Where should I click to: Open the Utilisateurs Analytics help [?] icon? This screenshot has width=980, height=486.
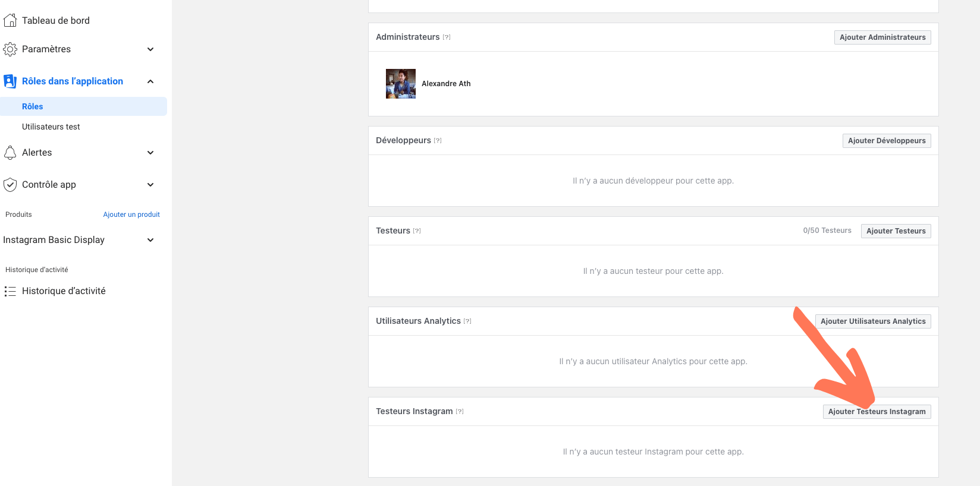click(x=467, y=321)
